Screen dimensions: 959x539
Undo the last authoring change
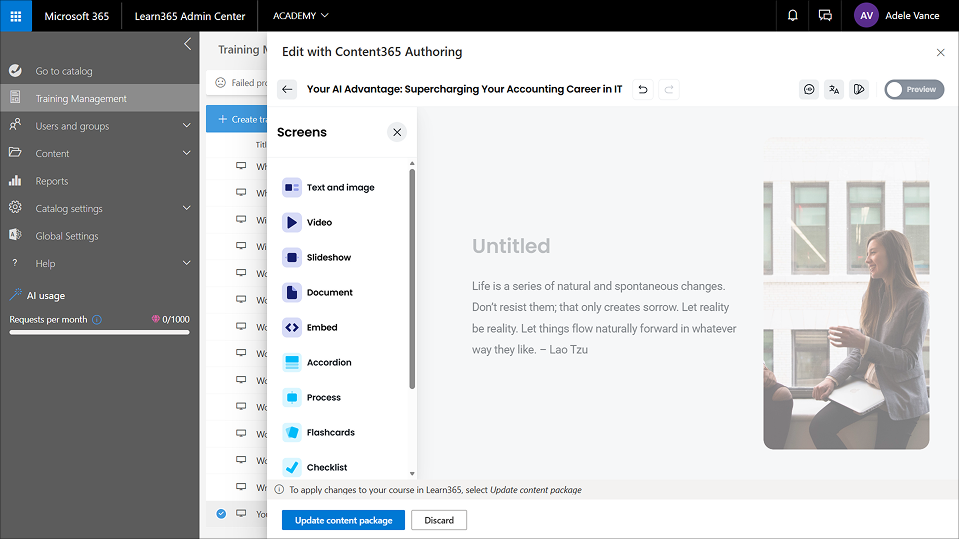click(x=643, y=89)
